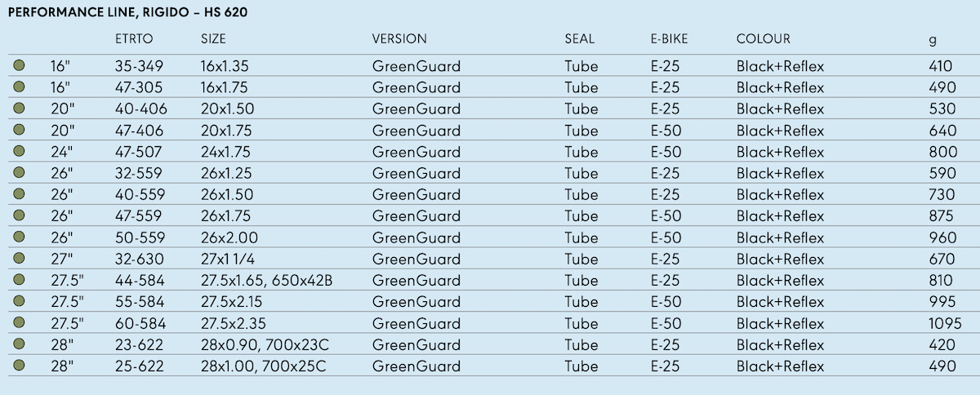Click the green dot beside 35-349 row
This screenshot has width=980, height=395.
tap(19, 66)
